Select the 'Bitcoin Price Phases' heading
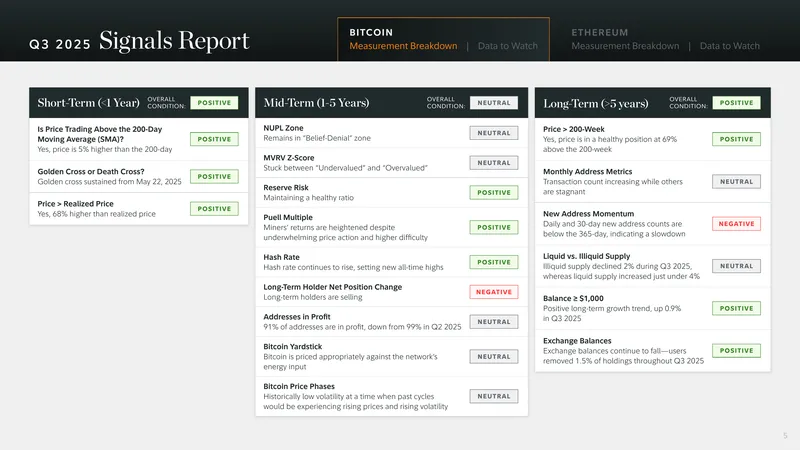Screen dimensions: 800x450 coord(299,386)
